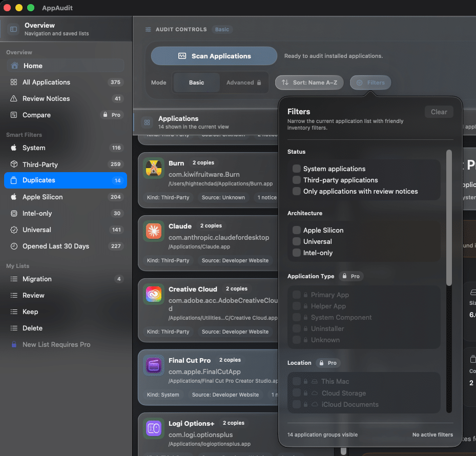Click the Delete list icon
The image size is (476, 456).
[x=14, y=328]
